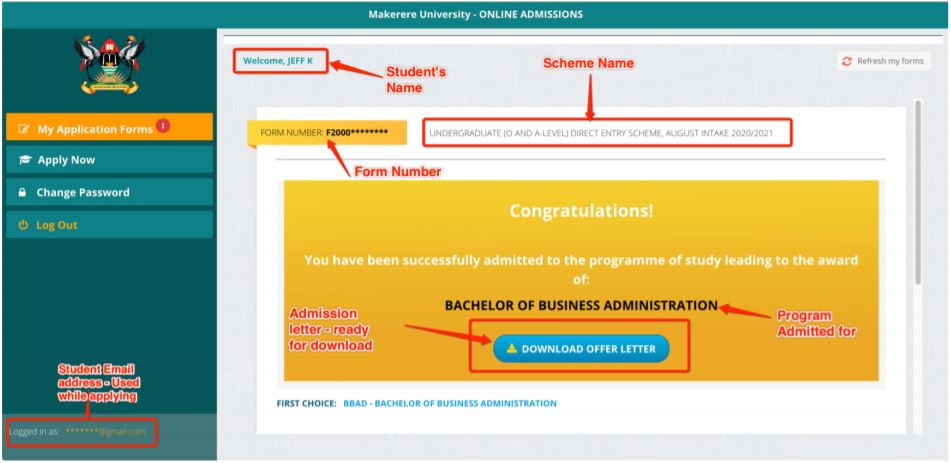Open Change Password page
The image size is (951, 463).
click(109, 192)
